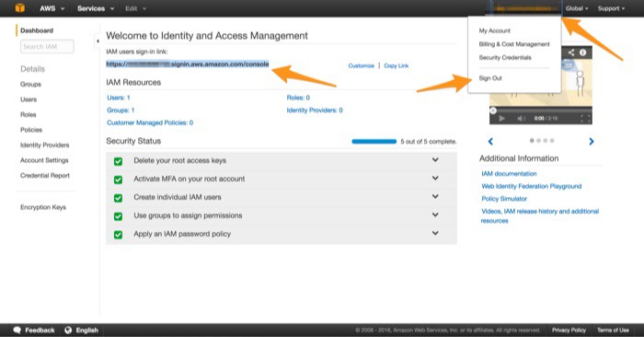Open the Support dropdown
The height and width of the screenshot is (337, 644).
611,8
